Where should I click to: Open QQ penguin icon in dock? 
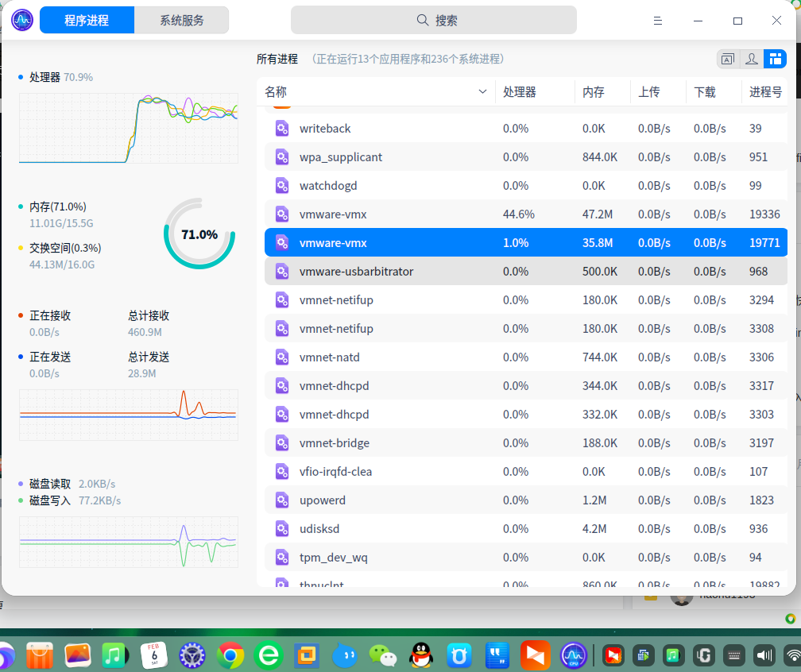pos(421,655)
